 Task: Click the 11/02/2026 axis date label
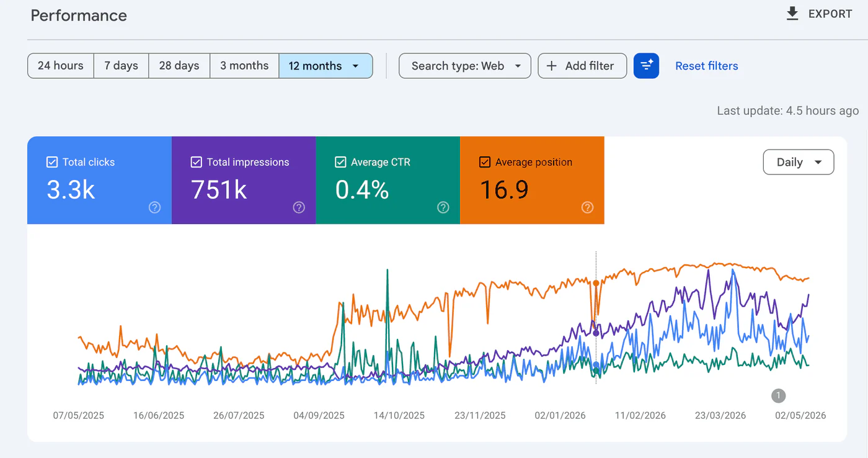(x=640, y=415)
